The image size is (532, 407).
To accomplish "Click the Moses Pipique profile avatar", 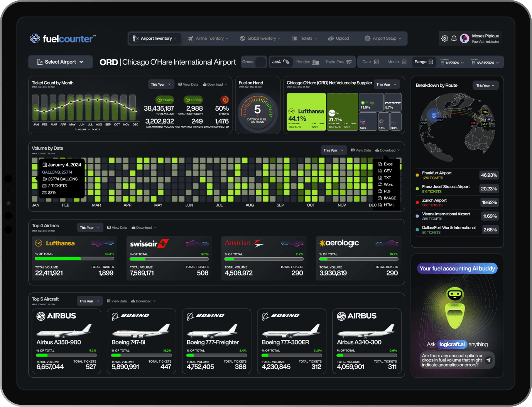I will click(464, 39).
